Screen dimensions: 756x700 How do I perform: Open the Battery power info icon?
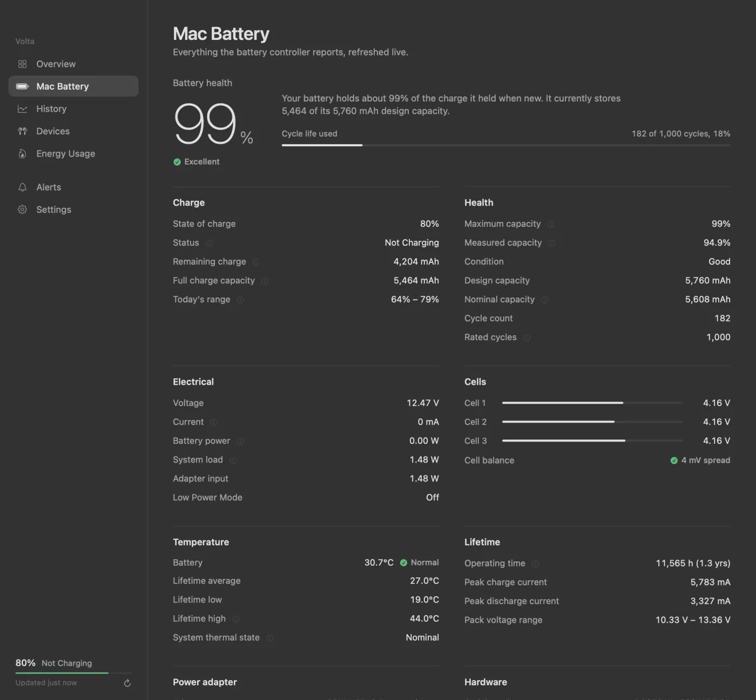tap(240, 441)
